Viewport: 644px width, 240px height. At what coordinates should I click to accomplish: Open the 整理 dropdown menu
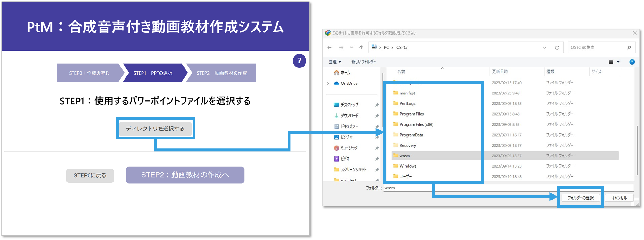334,62
